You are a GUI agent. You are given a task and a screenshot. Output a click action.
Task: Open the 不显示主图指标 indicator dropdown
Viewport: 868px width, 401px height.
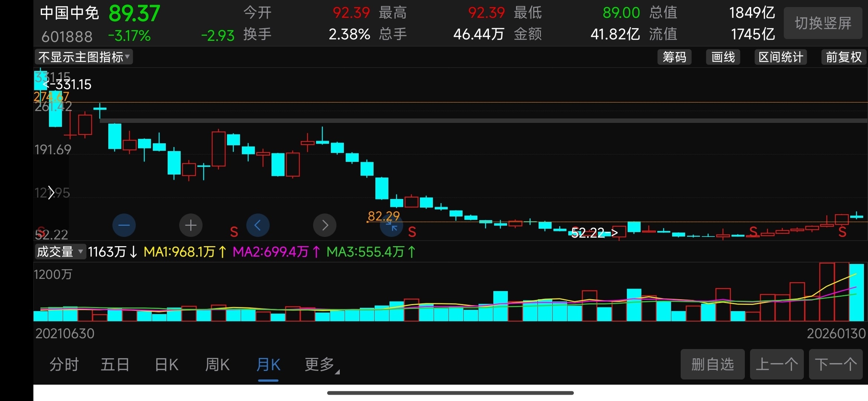point(84,57)
